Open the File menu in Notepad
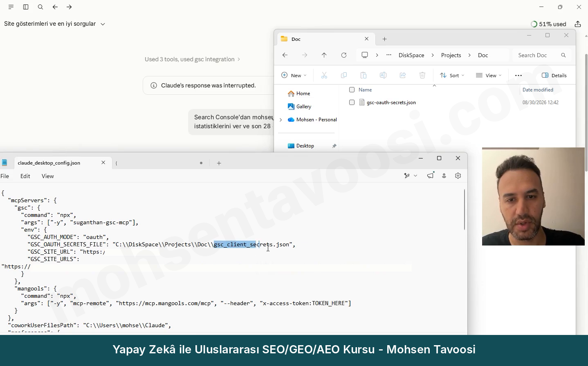Screen dimensions: 588x366 point(5,176)
